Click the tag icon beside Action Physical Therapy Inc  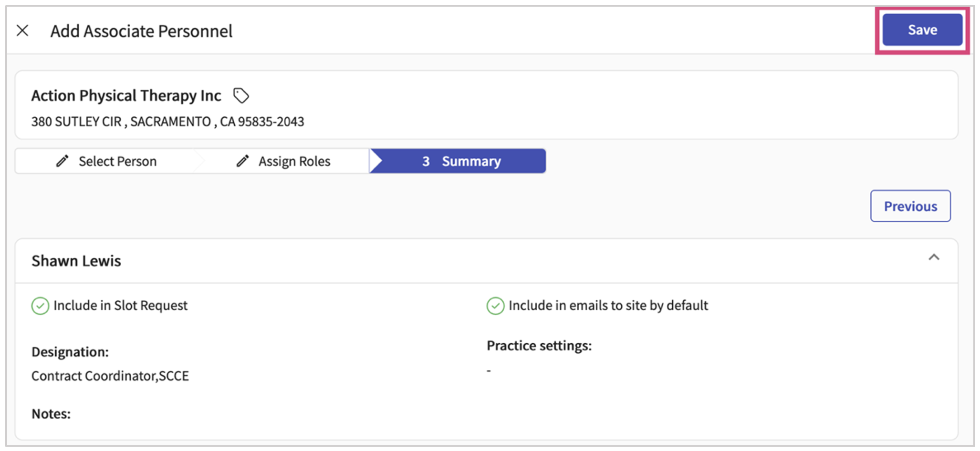point(241,96)
